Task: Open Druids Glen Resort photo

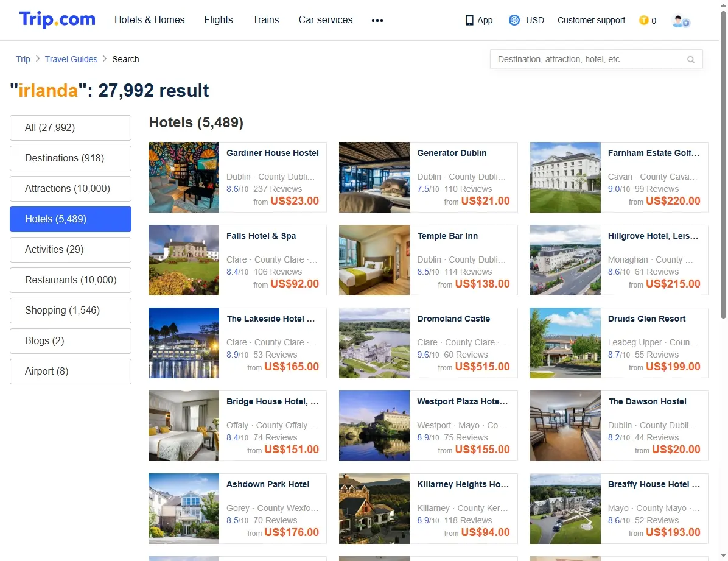Action: coord(565,342)
